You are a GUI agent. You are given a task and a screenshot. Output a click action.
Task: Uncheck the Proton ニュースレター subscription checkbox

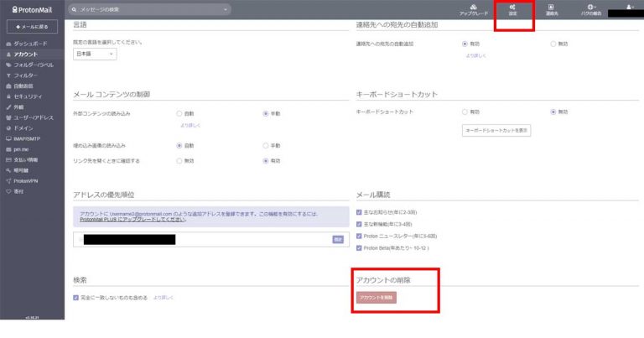[x=360, y=237]
